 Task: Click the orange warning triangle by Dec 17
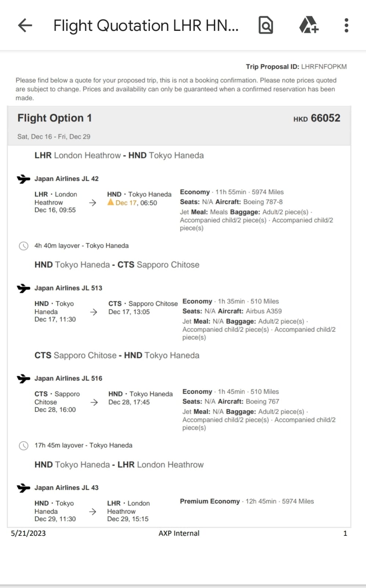click(x=110, y=202)
